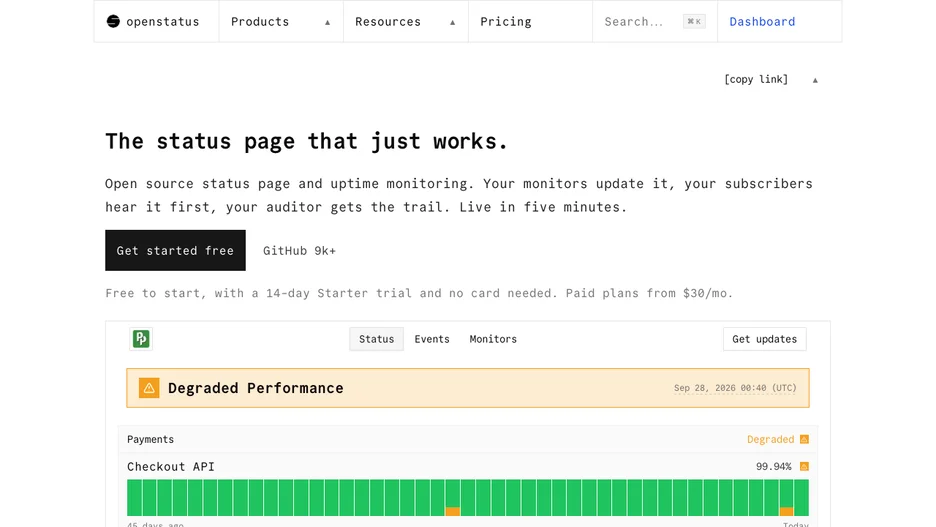
Task: Click the openstatus logo icon
Action: tap(113, 21)
